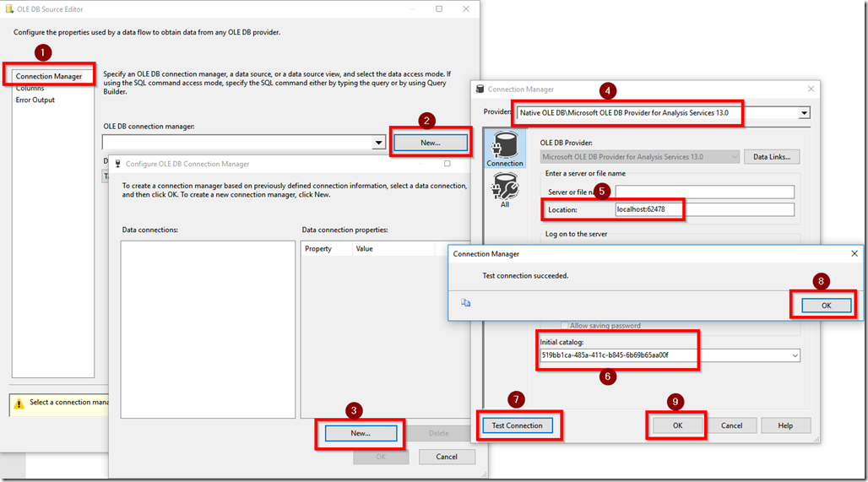868x482 pixels.
Task: Select Connection Manager page in the source editor
Action: pos(49,76)
